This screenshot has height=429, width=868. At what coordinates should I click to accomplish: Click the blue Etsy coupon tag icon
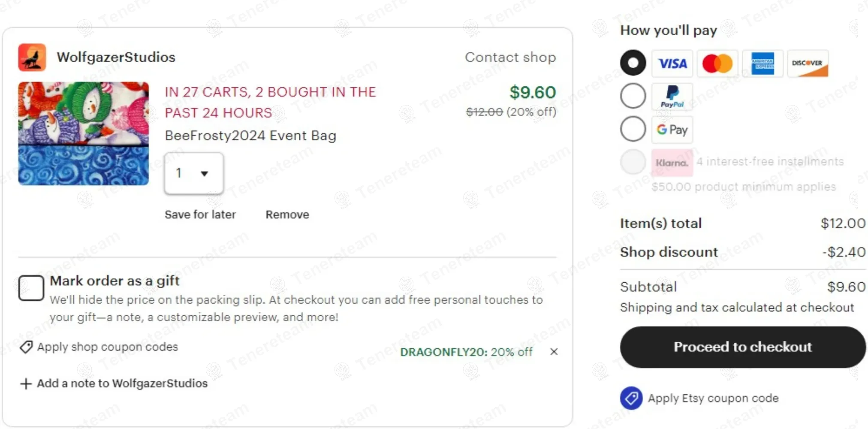pos(631,398)
